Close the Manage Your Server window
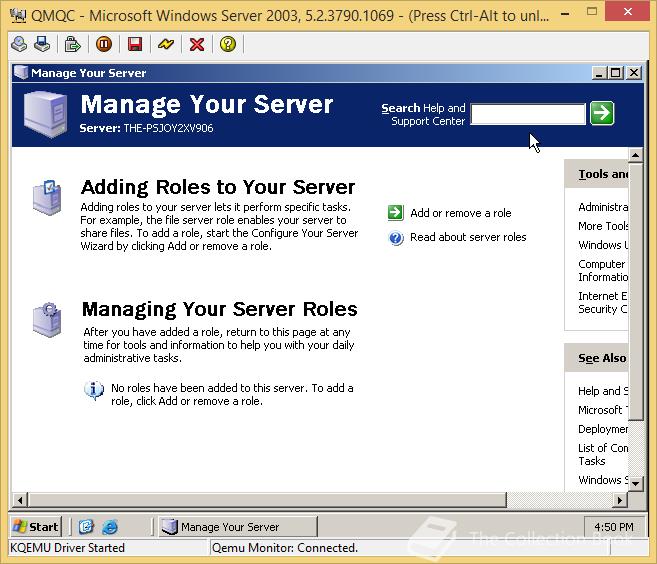The width and height of the screenshot is (657, 564). [634, 73]
